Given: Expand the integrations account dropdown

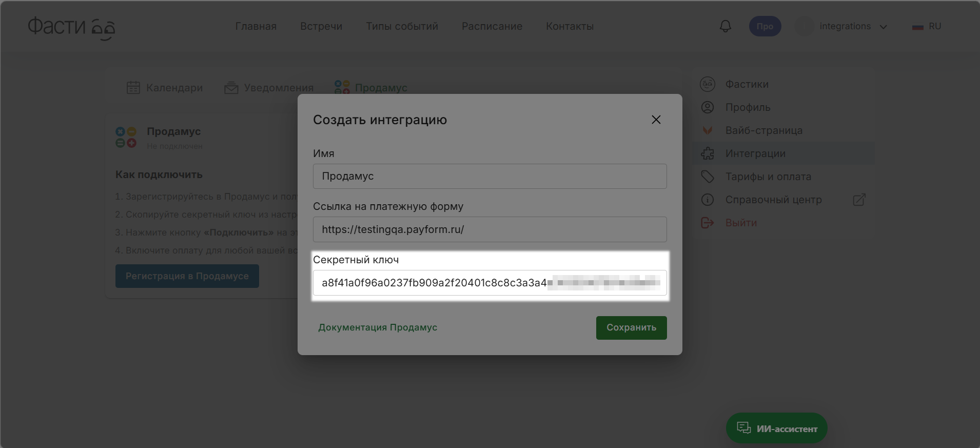Looking at the screenshot, I should point(883,27).
